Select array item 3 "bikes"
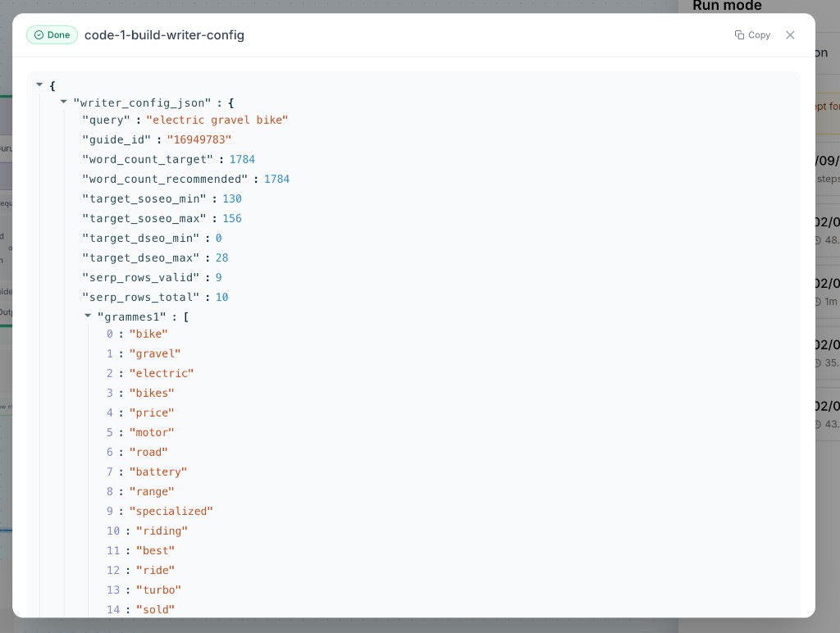The height and width of the screenshot is (633, 840). [152, 393]
